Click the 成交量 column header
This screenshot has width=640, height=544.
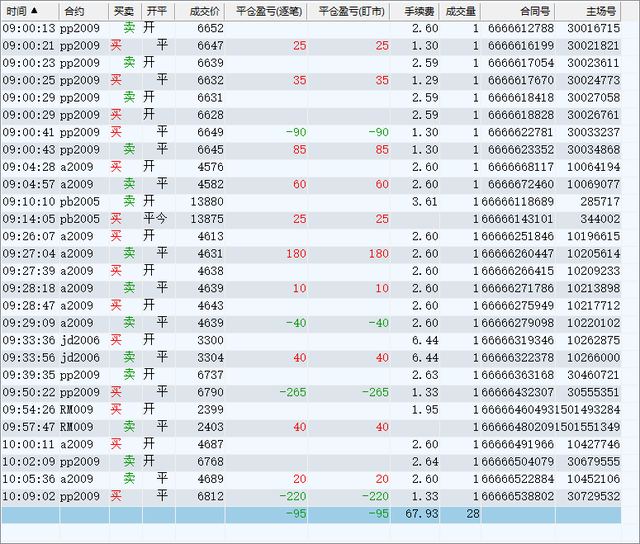pos(461,12)
